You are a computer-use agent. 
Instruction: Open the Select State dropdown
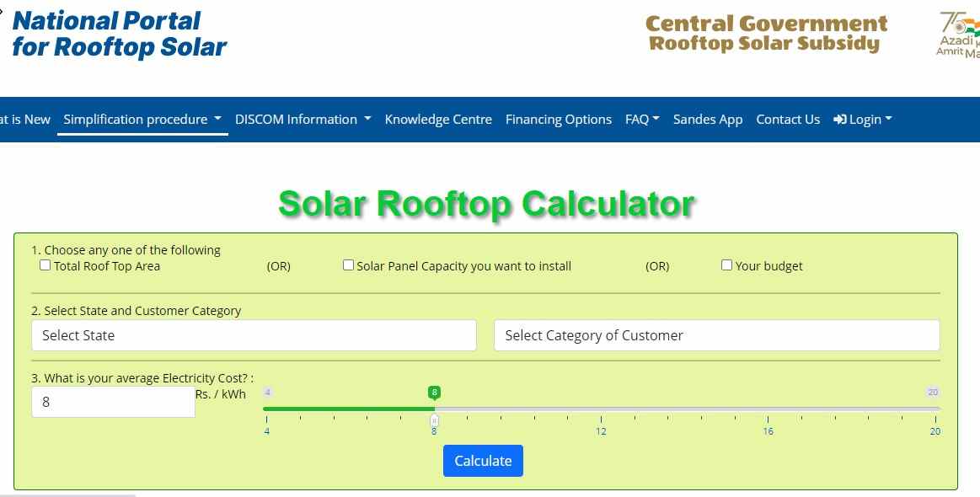click(254, 334)
